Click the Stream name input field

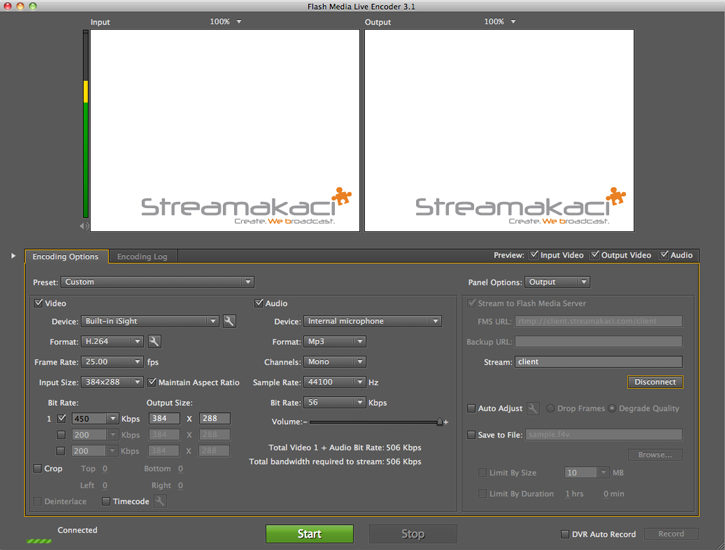click(x=599, y=362)
